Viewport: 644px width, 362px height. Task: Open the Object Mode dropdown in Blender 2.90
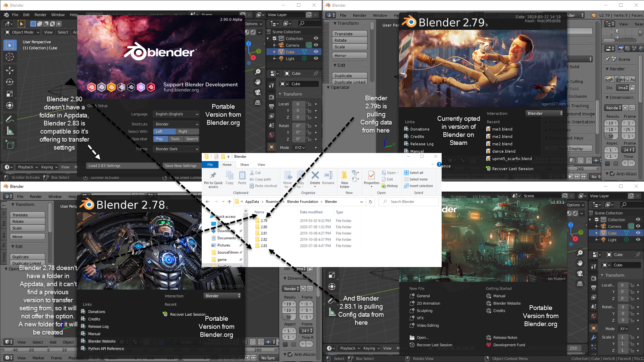[x=22, y=32]
